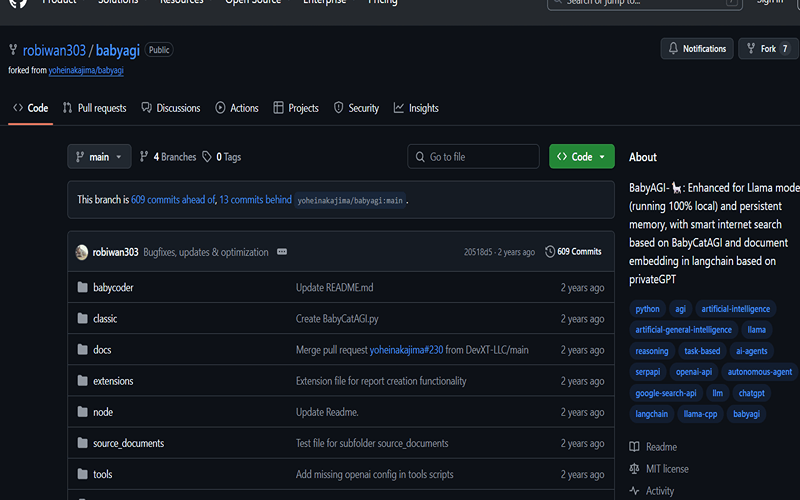Screen dimensions: 800x500
Task: Select the llama-cpp topic tag
Action: pyautogui.click(x=701, y=414)
